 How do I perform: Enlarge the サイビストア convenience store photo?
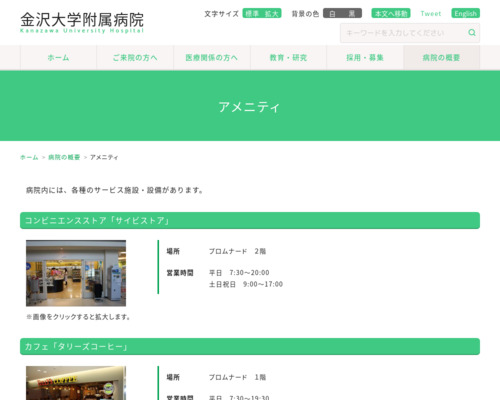[76, 273]
